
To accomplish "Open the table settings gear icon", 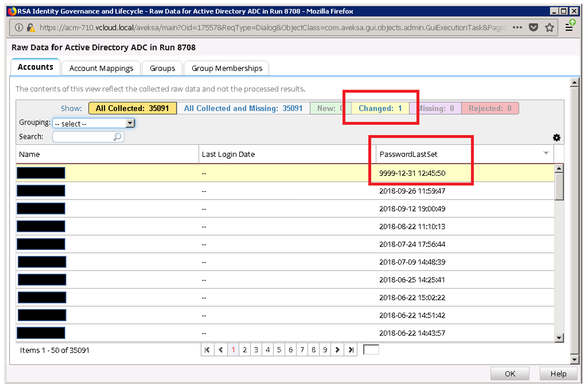I will 556,138.
